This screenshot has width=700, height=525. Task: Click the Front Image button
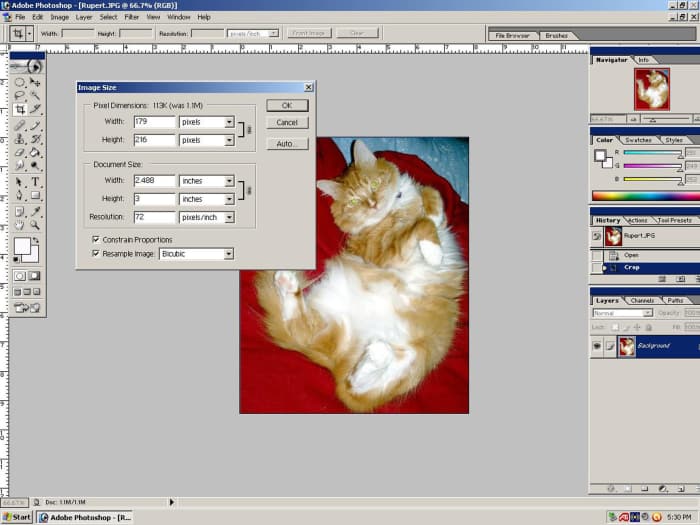coord(309,33)
